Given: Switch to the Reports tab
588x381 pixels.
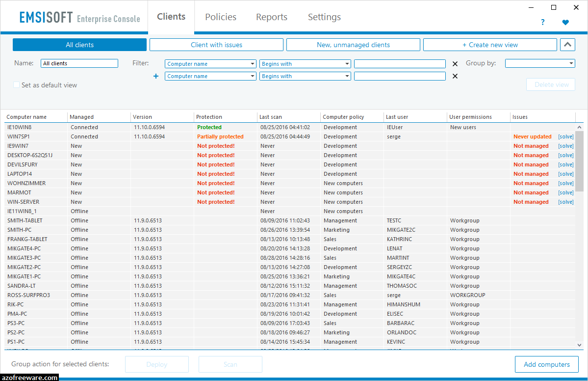Looking at the screenshot, I should pyautogui.click(x=271, y=17).
